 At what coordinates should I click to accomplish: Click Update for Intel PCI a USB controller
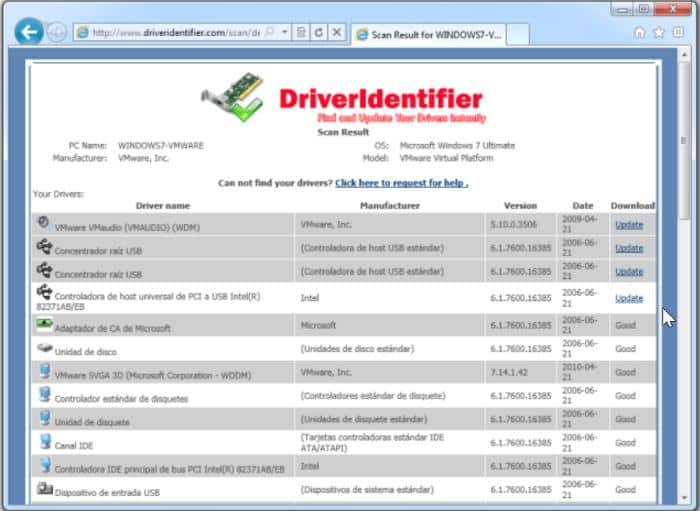click(x=629, y=299)
